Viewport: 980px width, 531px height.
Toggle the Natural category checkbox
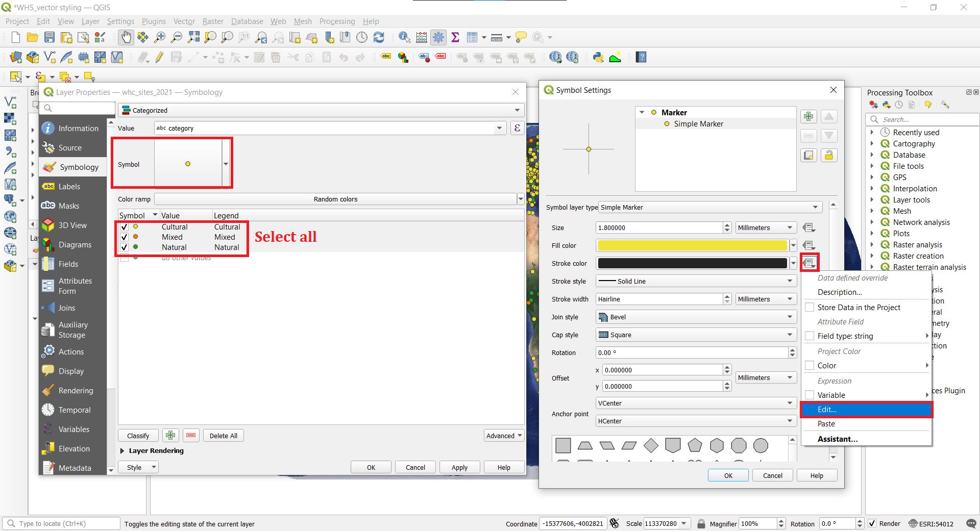coord(124,247)
